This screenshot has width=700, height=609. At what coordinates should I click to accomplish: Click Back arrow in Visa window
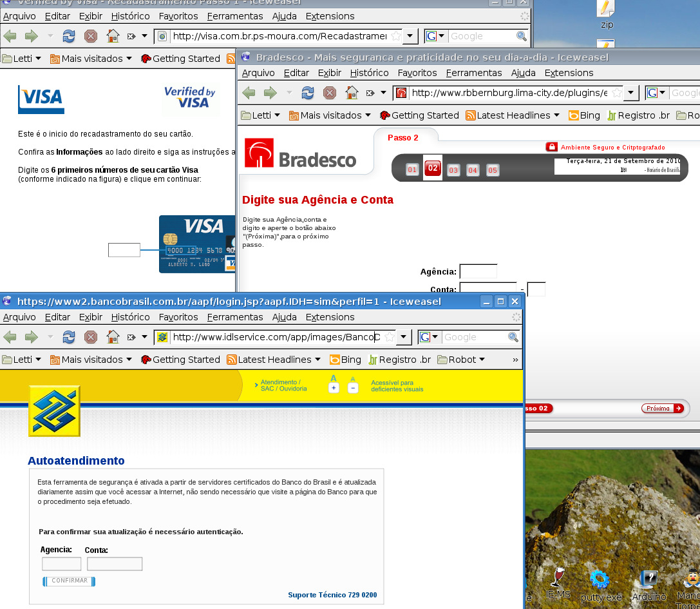click(10, 36)
